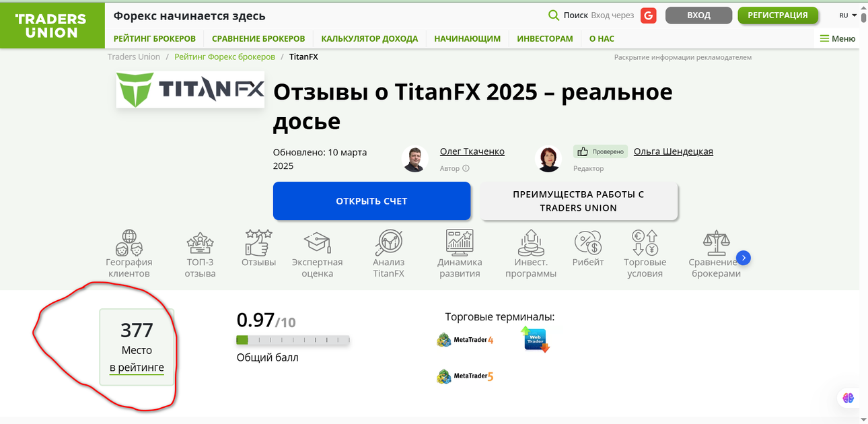The height and width of the screenshot is (424, 868).
Task: Open О нас menu item
Action: coord(602,38)
